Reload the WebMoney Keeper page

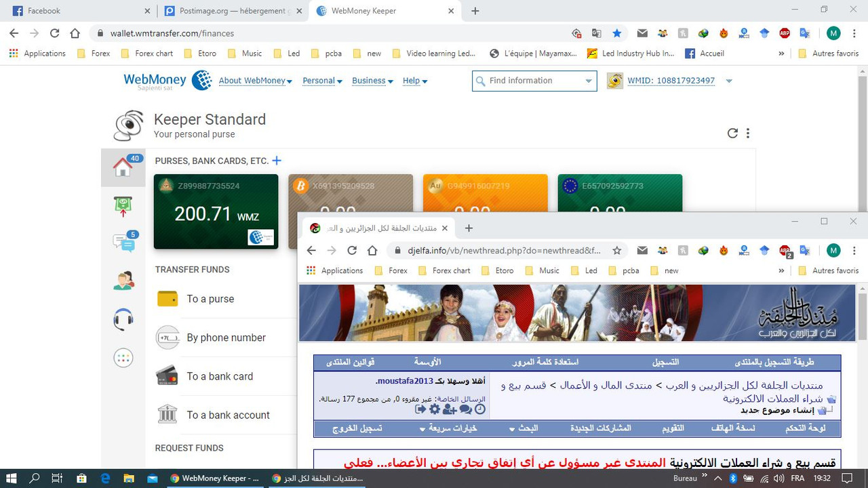[x=55, y=33]
